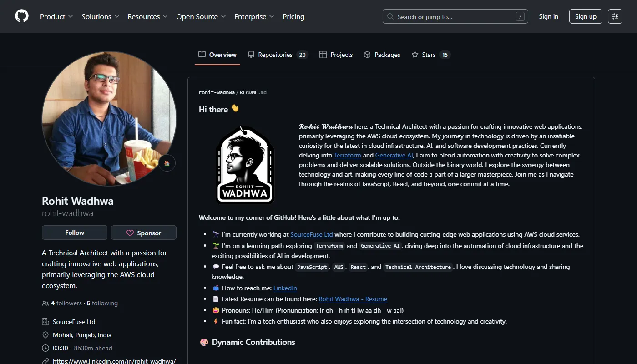Click the palette emoji beside Dynamic Contributions

click(x=204, y=342)
